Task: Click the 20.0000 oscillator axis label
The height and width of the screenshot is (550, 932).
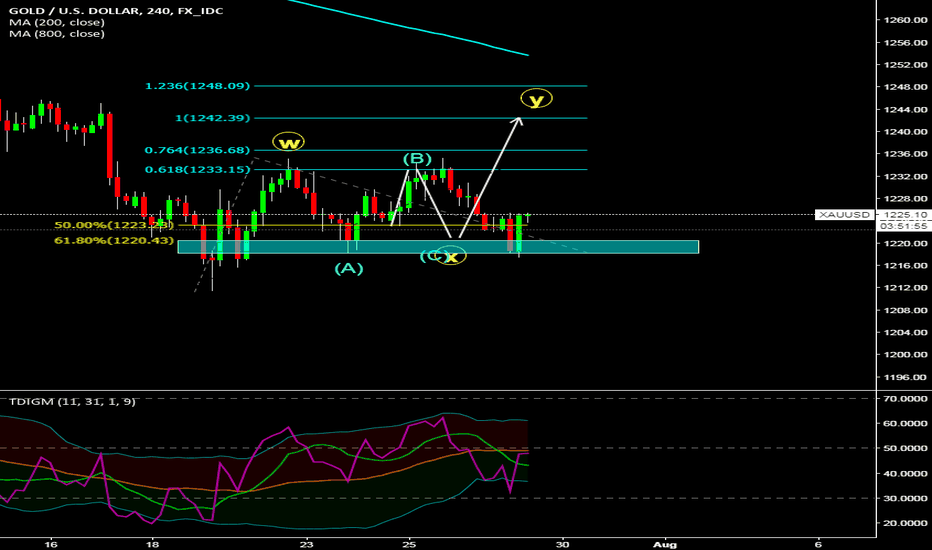Action: [x=905, y=523]
